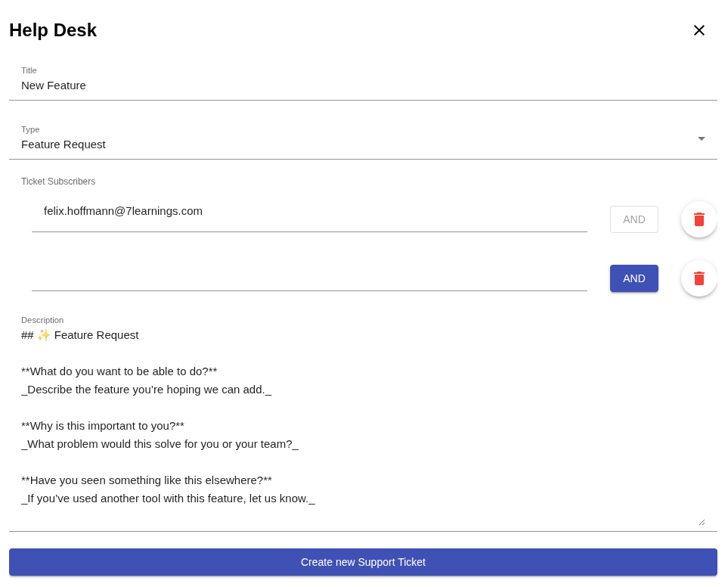Focus the empty subscriber email field
This screenshot has width=728, height=587.
[x=309, y=276]
